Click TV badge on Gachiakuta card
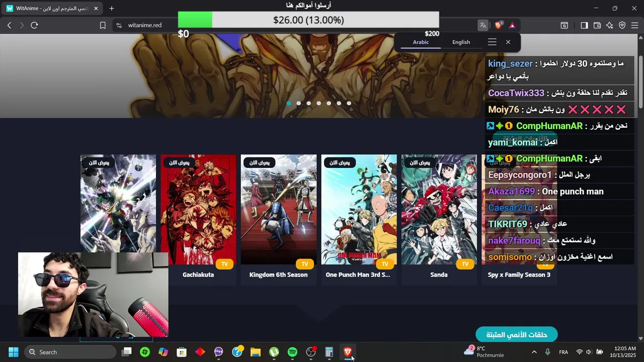This screenshot has height=362, width=644. pos(224,264)
